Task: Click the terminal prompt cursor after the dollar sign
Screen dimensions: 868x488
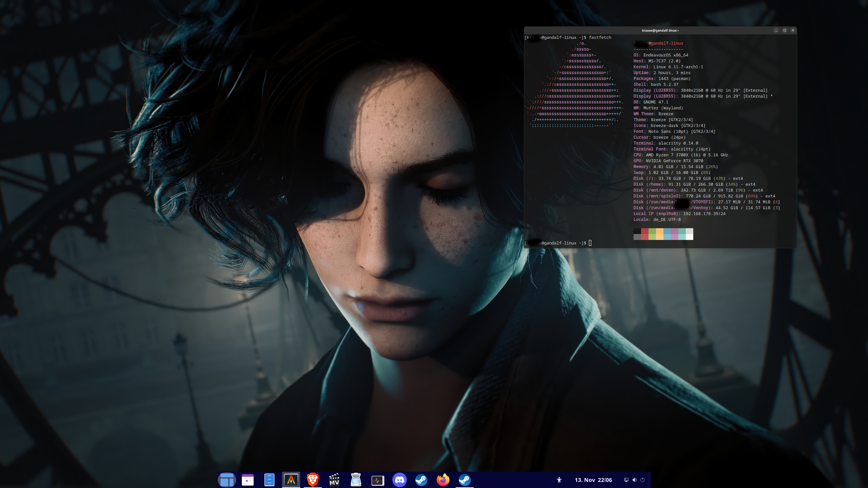Action: coord(590,243)
